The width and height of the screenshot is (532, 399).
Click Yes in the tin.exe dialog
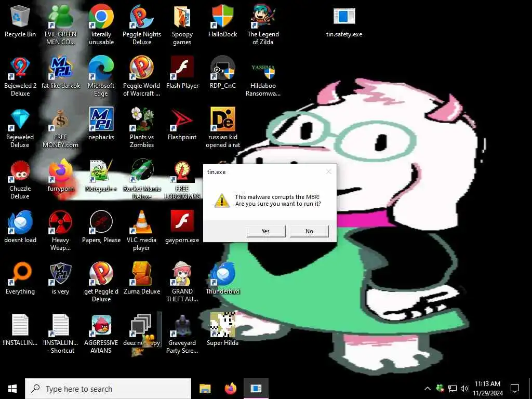click(265, 231)
